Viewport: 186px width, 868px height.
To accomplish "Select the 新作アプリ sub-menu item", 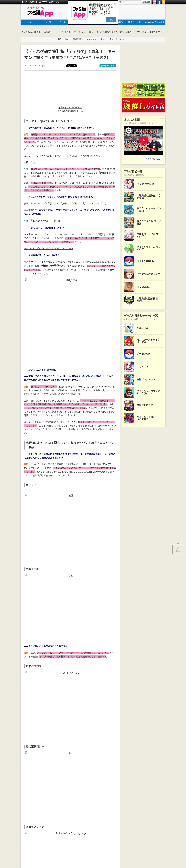I will pos(63,39).
